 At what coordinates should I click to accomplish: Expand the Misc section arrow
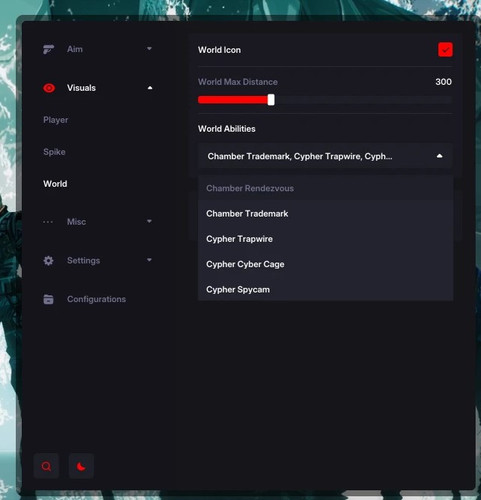tap(149, 221)
